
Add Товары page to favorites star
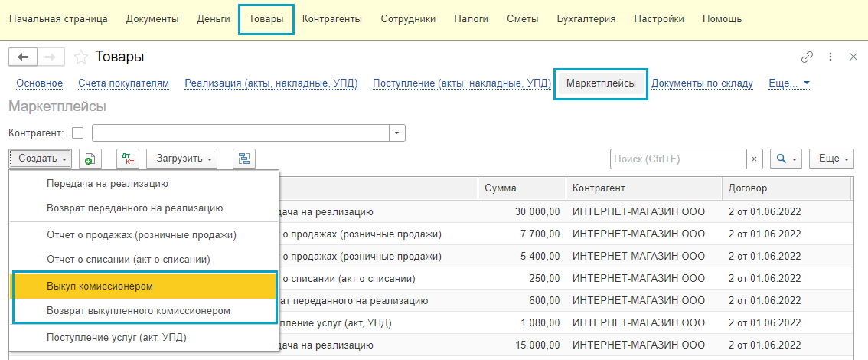pyautogui.click(x=81, y=57)
